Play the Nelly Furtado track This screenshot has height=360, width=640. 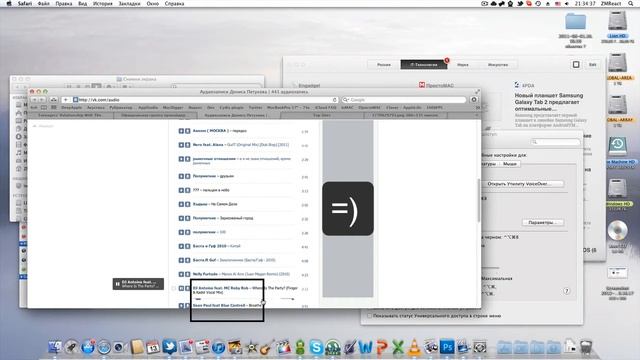click(181, 274)
